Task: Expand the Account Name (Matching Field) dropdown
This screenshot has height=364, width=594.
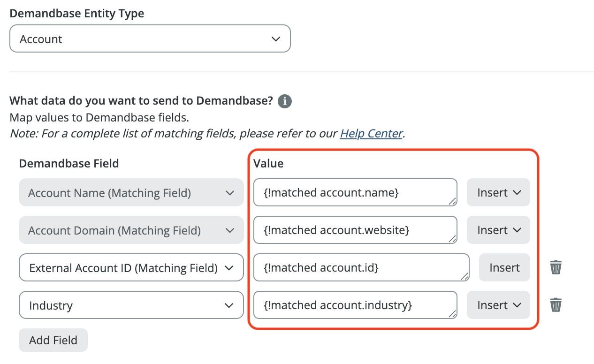Action: pyautogui.click(x=131, y=193)
